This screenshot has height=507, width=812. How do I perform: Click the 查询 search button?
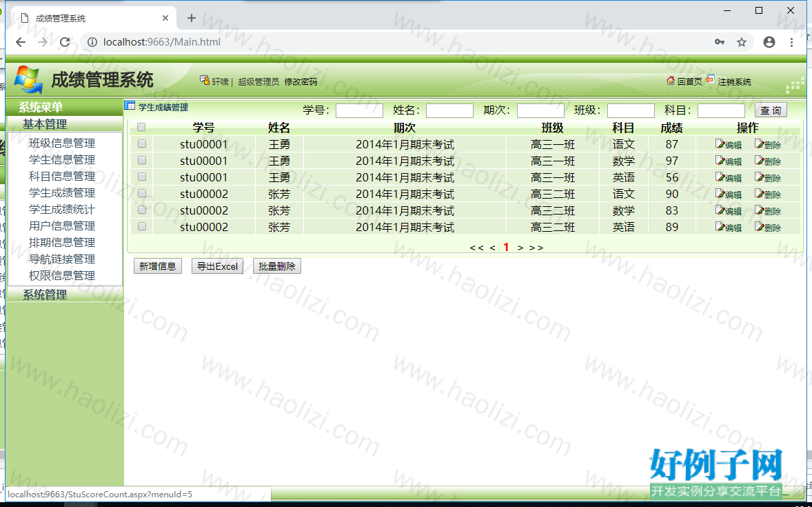(x=771, y=110)
